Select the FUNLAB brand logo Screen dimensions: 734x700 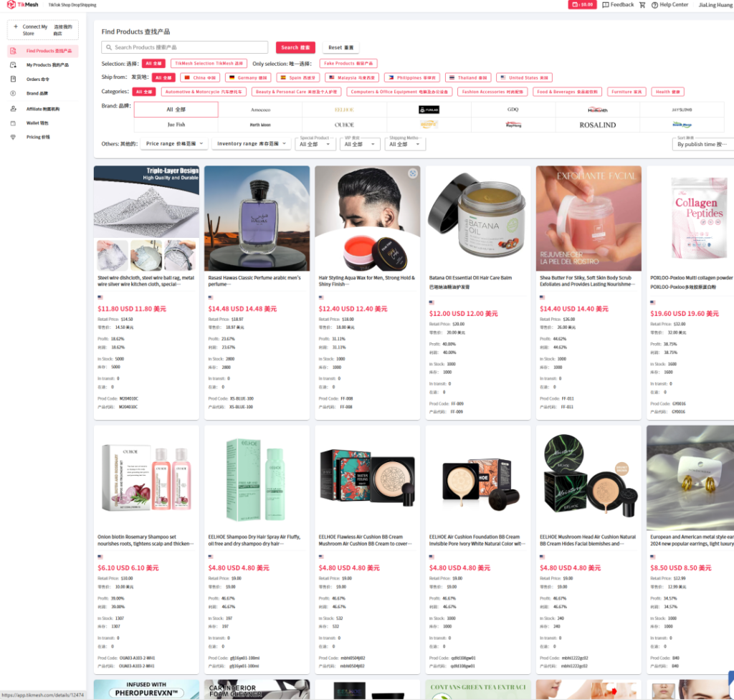[x=429, y=110]
